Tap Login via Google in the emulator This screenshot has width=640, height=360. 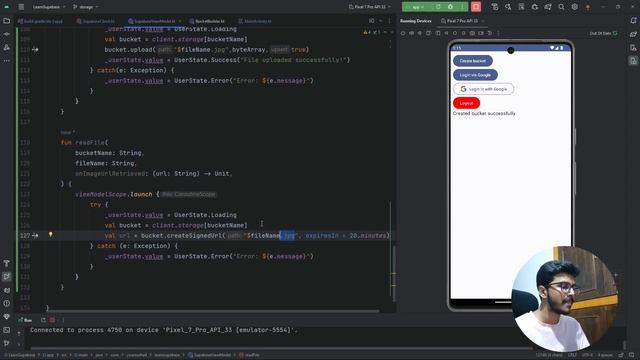(475, 75)
